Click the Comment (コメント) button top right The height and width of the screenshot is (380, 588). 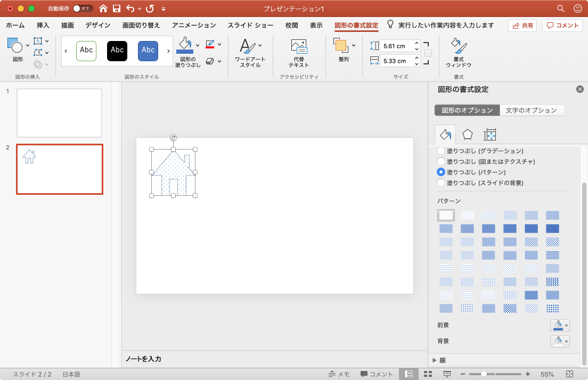click(562, 25)
